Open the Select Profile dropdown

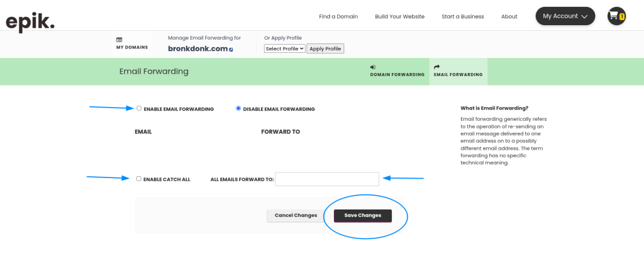click(x=284, y=48)
